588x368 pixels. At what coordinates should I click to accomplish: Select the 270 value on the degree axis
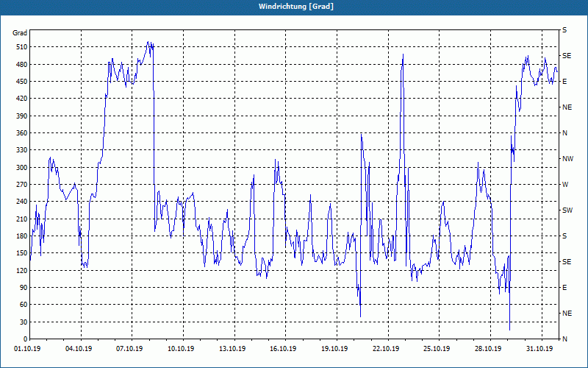pos(22,185)
